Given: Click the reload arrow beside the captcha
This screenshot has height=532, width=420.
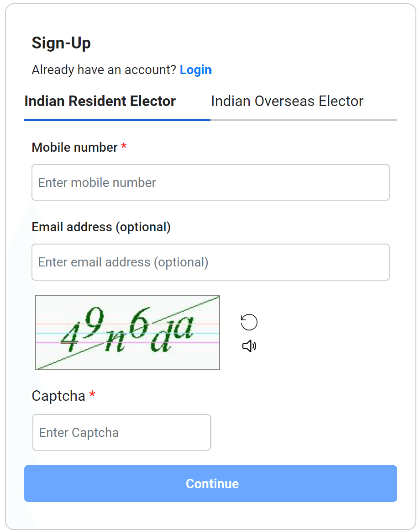Looking at the screenshot, I should pyautogui.click(x=249, y=322).
